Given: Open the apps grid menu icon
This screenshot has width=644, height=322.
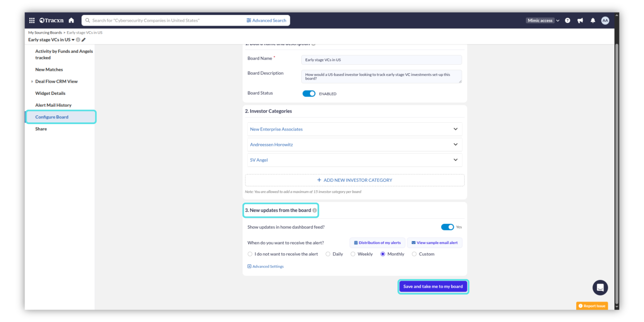Looking at the screenshot, I should (x=32, y=20).
